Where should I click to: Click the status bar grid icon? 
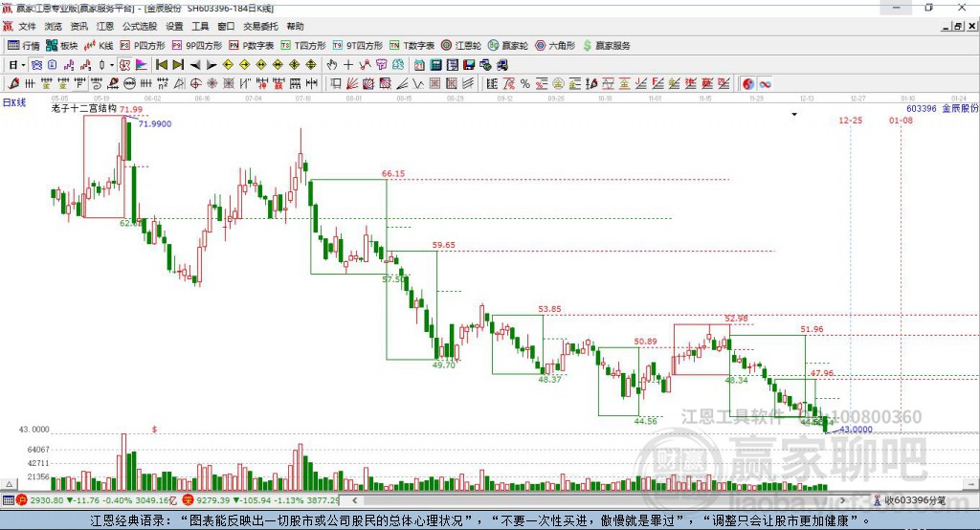[8, 500]
